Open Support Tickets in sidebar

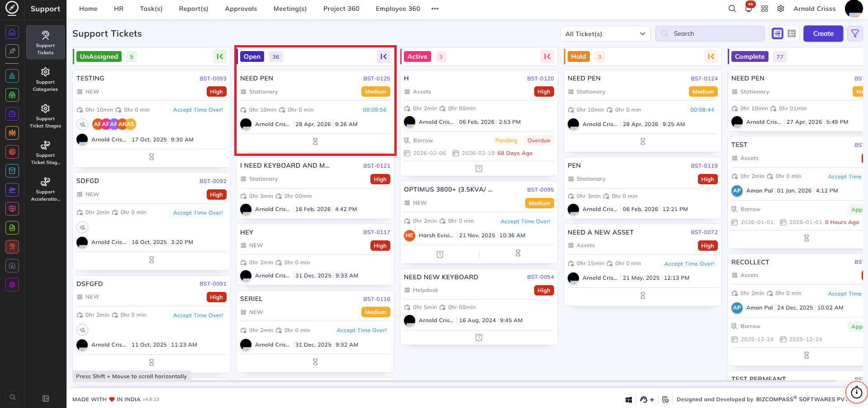(45, 42)
